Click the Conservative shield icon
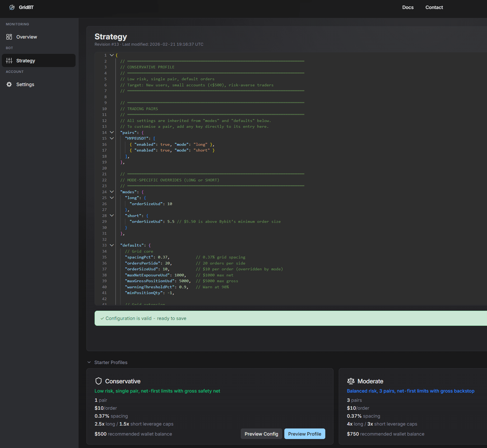Viewport: 487px width, 448px height. pos(99,381)
